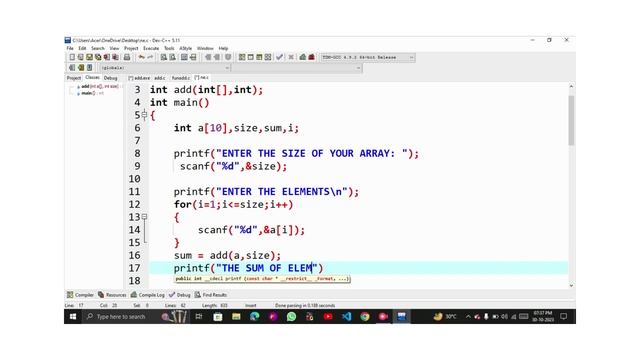
Task: Click the Compile toolbar icon
Action: click(242, 57)
